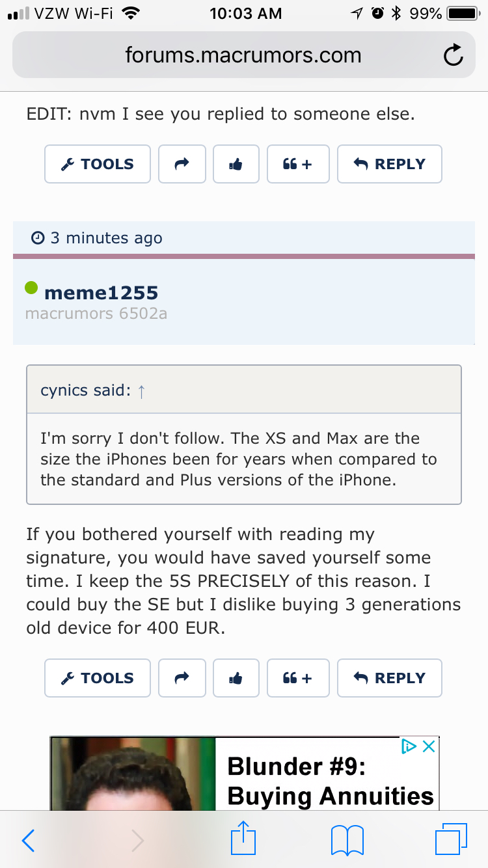Open the Safari bookmarks book icon
The height and width of the screenshot is (868, 488).
click(347, 841)
